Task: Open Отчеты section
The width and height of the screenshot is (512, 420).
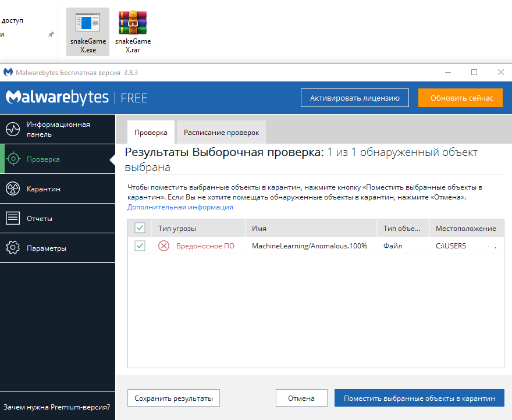Action: click(58, 218)
